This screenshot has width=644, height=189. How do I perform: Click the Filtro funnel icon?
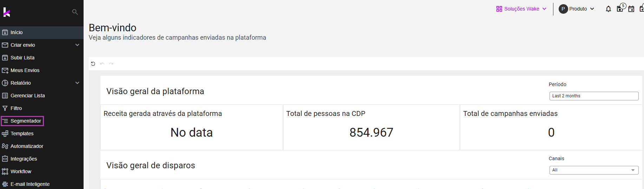pyautogui.click(x=5, y=108)
